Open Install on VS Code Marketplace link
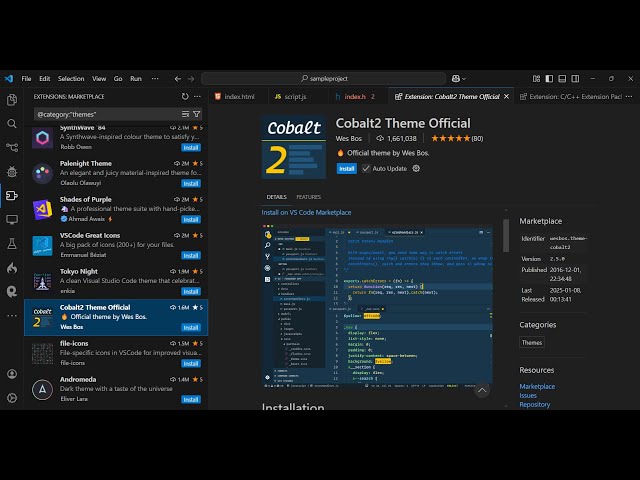The image size is (640, 480). pyautogui.click(x=306, y=212)
